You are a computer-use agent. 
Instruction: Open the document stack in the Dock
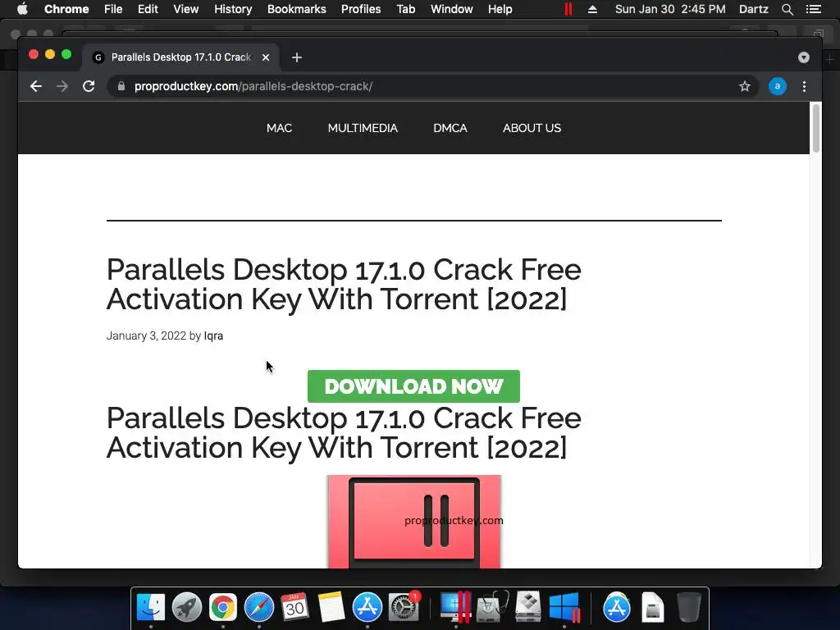pyautogui.click(x=653, y=608)
